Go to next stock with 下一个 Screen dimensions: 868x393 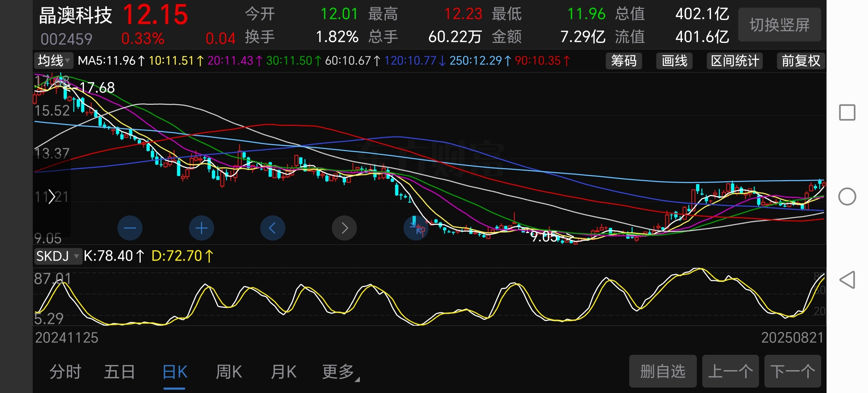pyautogui.click(x=792, y=371)
